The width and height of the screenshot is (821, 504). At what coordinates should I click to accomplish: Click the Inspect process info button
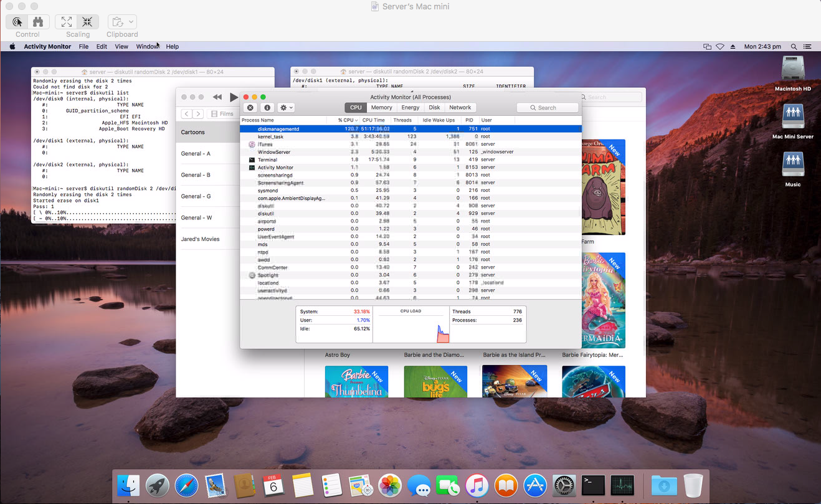point(267,108)
